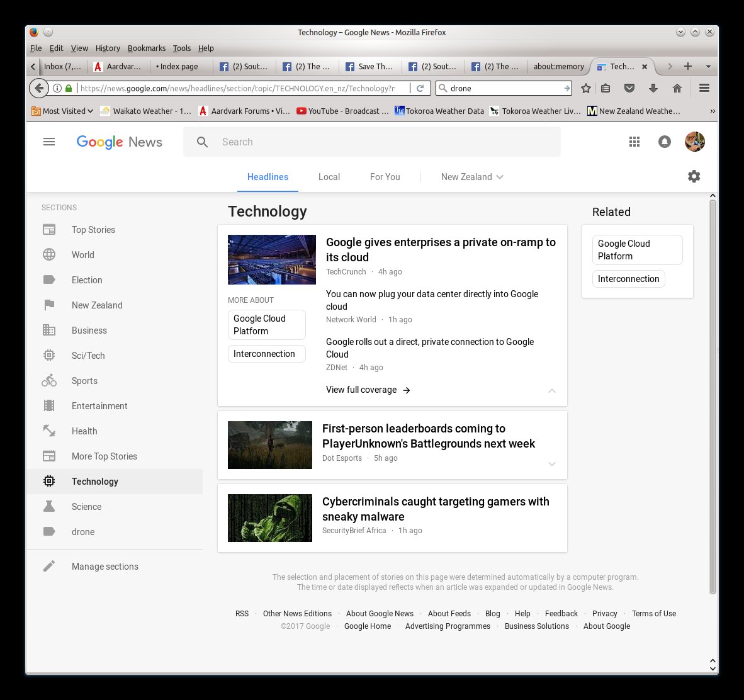The width and height of the screenshot is (744, 700).
Task: Open the Cybercriminals story thumbnail
Action: [270, 518]
